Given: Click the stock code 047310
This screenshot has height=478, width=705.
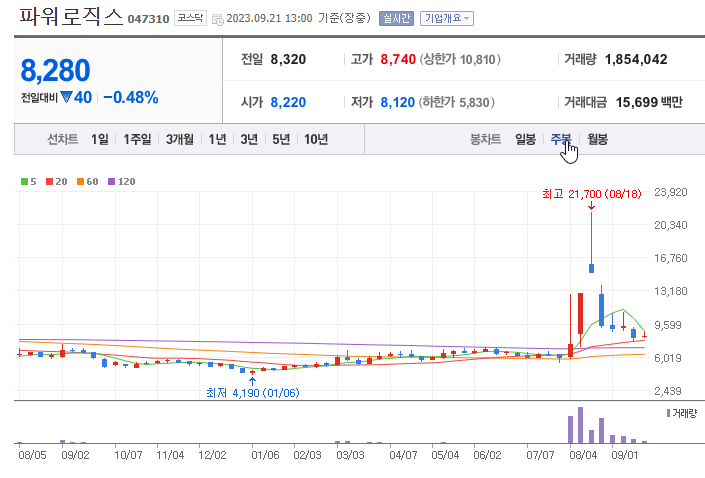Looking at the screenshot, I should 148,19.
